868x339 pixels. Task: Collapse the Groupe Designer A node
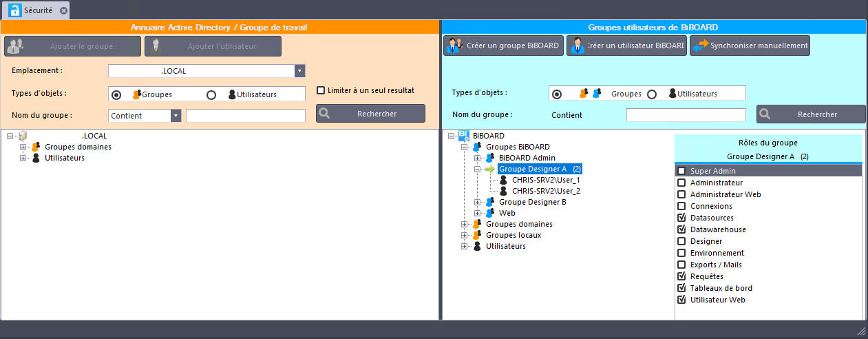click(478, 169)
